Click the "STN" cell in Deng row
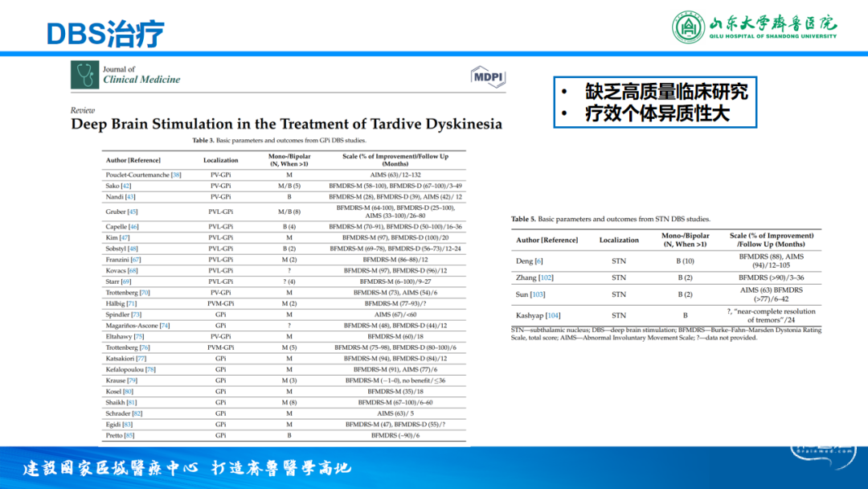This screenshot has height=489, width=868. click(619, 261)
